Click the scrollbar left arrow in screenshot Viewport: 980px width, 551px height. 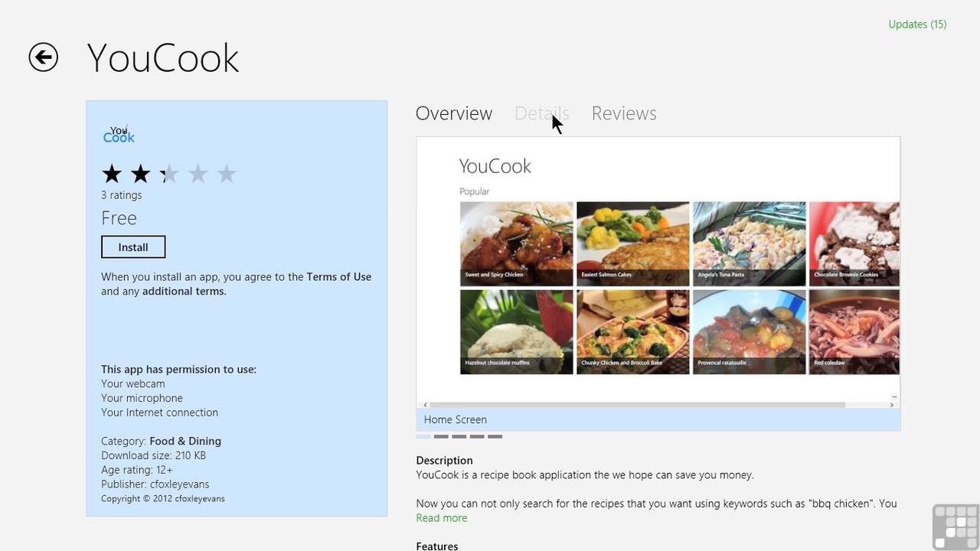pyautogui.click(x=426, y=405)
